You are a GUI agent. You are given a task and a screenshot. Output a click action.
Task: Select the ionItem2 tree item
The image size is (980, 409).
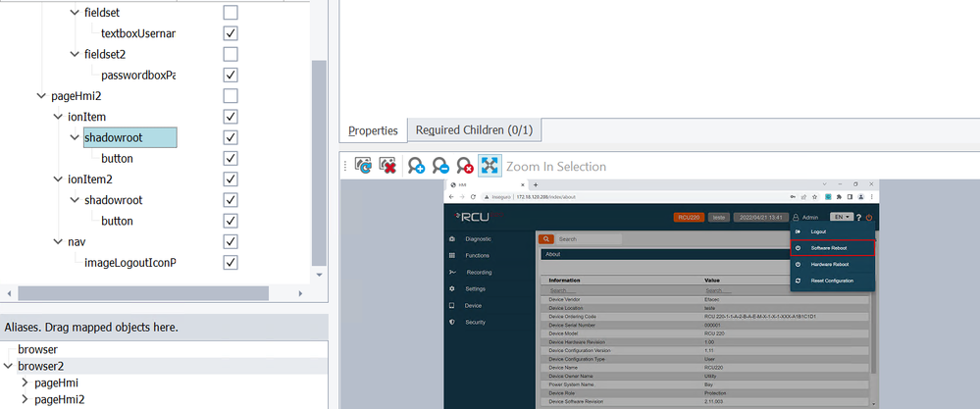[90, 179]
